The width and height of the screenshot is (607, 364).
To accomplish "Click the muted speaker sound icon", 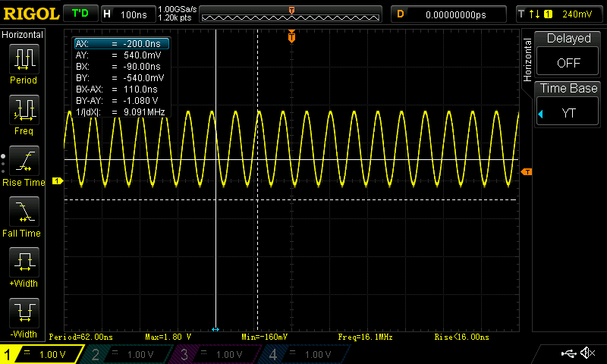I will point(587,353).
